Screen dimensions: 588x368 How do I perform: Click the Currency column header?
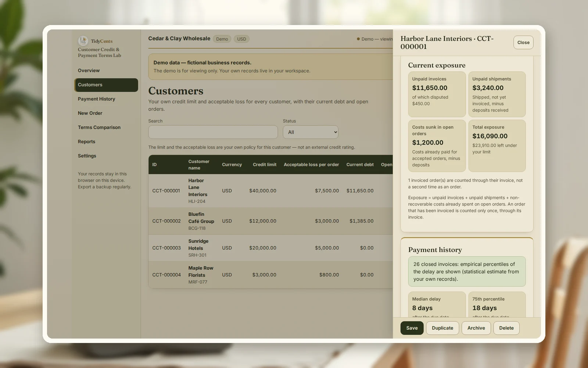point(232,165)
